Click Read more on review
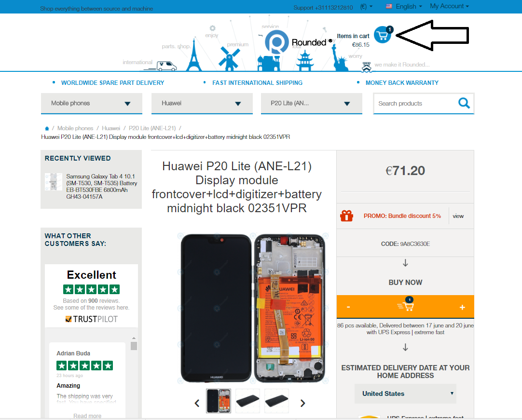 87,416
